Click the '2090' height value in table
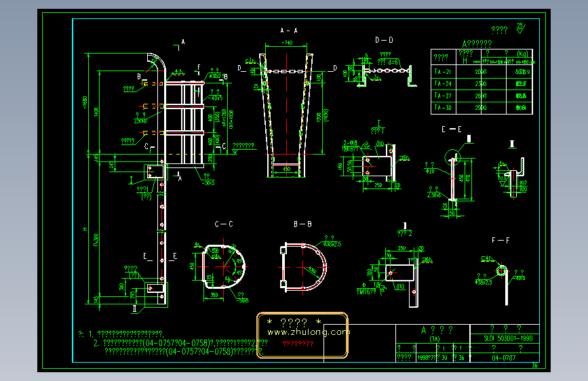Screen dimensions: 588x381 click(x=481, y=72)
